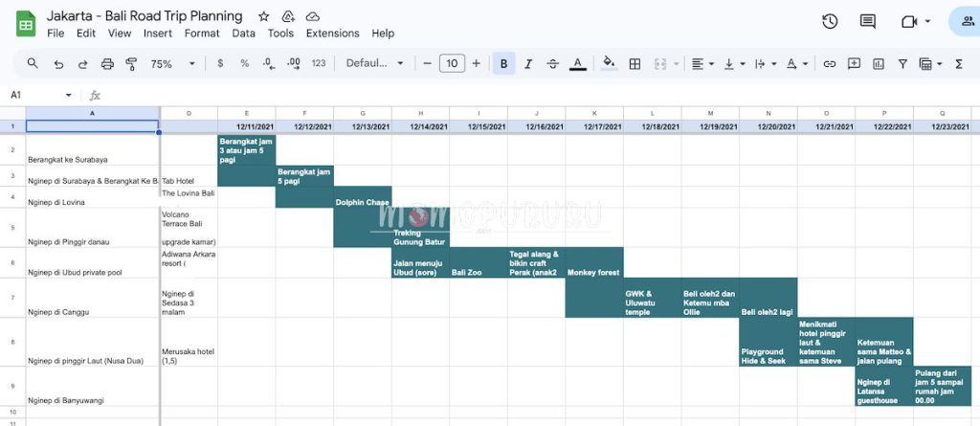Open the View menu

[x=120, y=34]
